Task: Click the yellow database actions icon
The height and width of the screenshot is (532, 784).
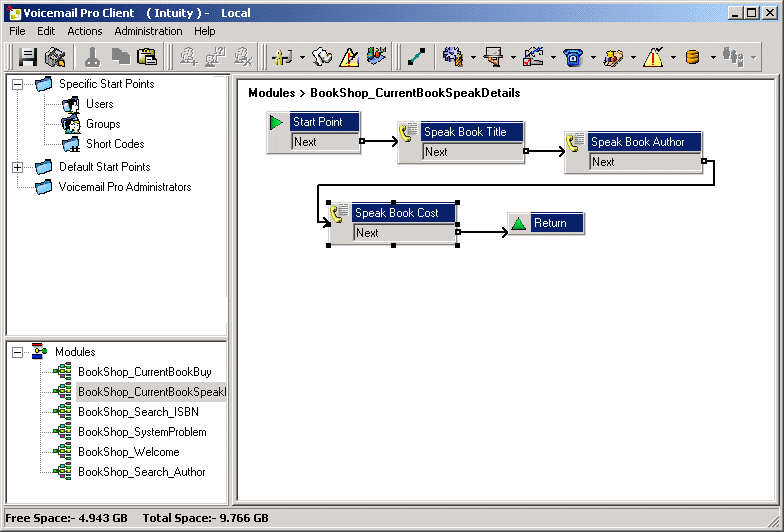Action: (x=692, y=57)
